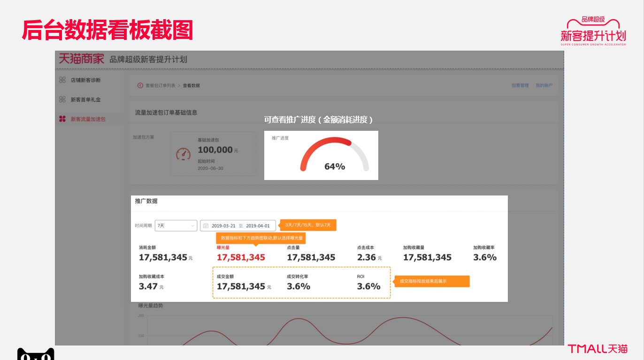The height and width of the screenshot is (360, 644).
Task: Click the 店铺新客诊断 sidebar icon
Action: 62,80
